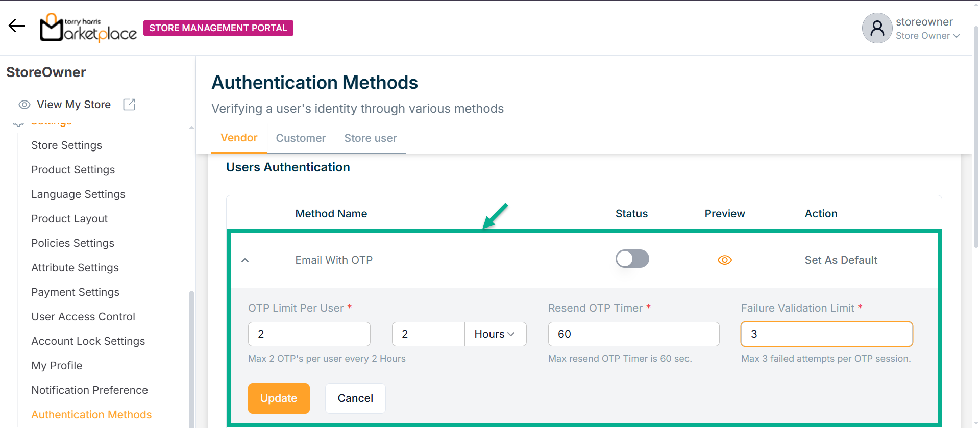
Task: Focus the Failure Validation Limit field
Action: point(826,334)
